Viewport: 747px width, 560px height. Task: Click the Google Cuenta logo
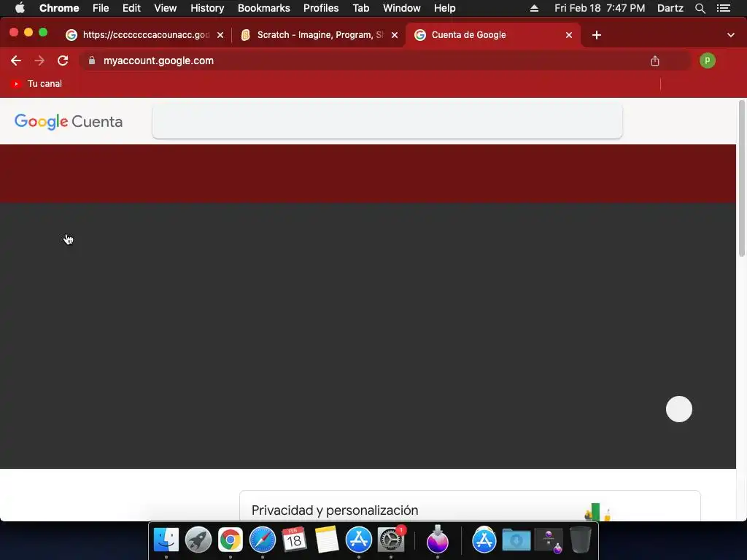pos(69,122)
